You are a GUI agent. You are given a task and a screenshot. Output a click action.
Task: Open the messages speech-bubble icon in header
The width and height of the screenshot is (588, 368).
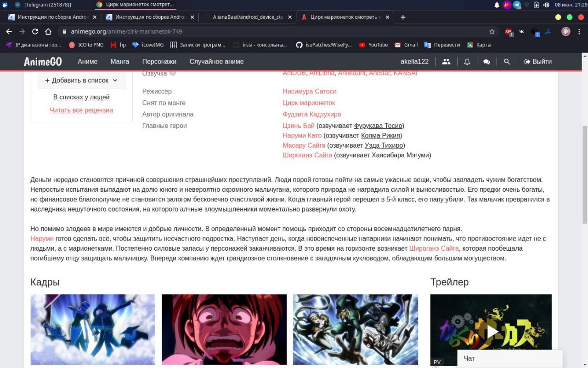click(x=487, y=62)
